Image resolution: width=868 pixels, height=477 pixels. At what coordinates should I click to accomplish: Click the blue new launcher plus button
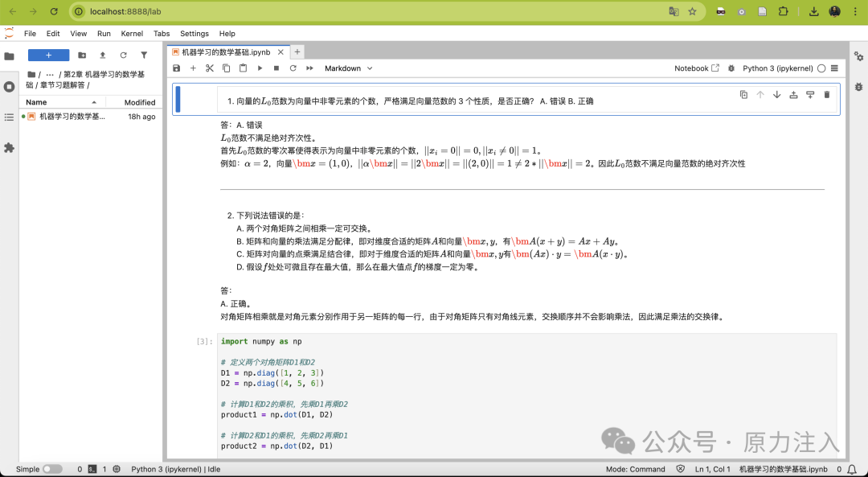coord(49,55)
